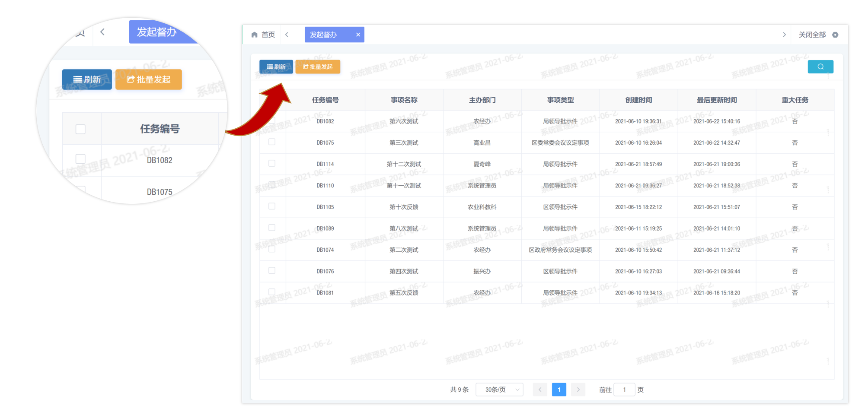
Task: Click the 批量发起 button
Action: 318,67
